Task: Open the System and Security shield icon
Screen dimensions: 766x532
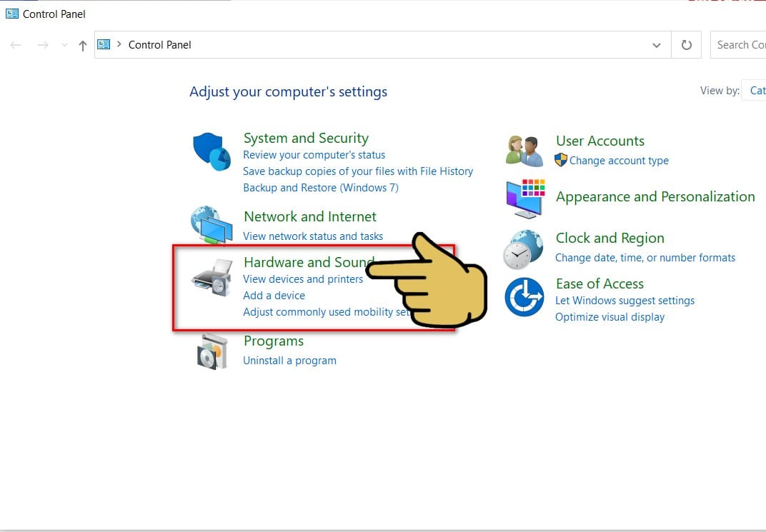Action: pos(212,151)
